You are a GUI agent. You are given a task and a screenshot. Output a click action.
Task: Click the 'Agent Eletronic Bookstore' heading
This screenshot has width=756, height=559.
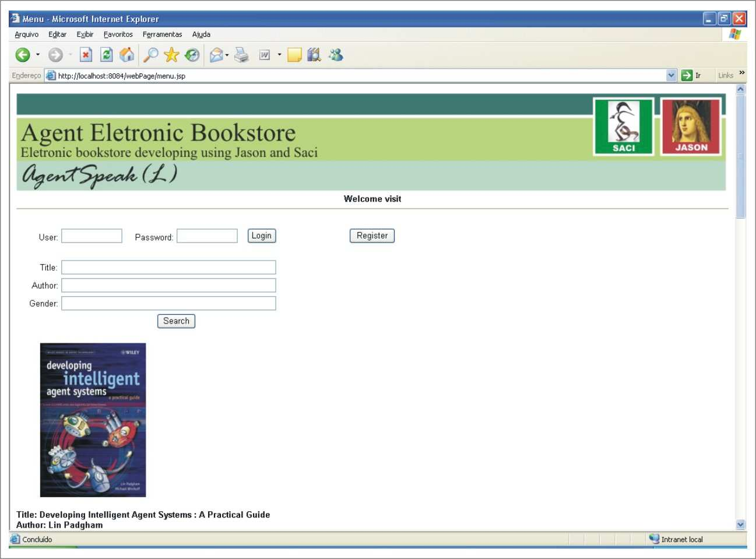(x=159, y=133)
